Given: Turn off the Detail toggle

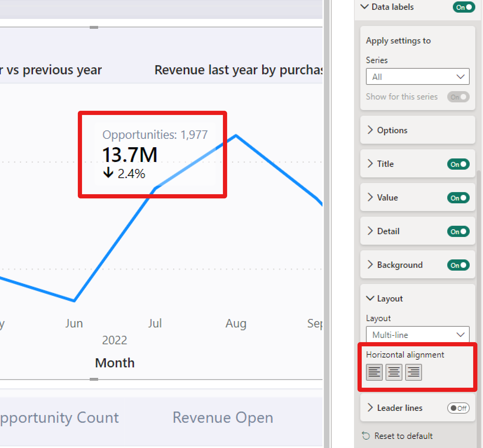Looking at the screenshot, I should [458, 231].
